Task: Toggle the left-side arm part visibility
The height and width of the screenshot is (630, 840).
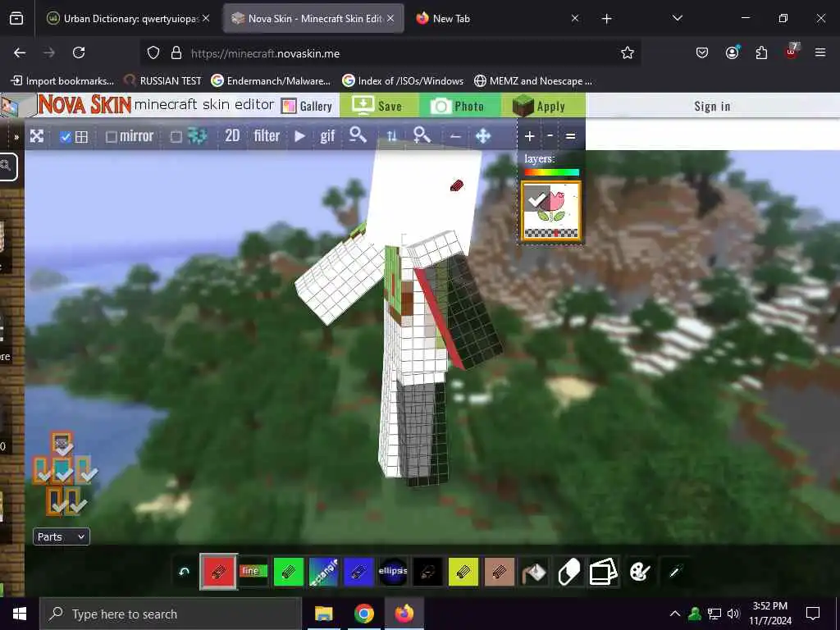Action: (43, 470)
